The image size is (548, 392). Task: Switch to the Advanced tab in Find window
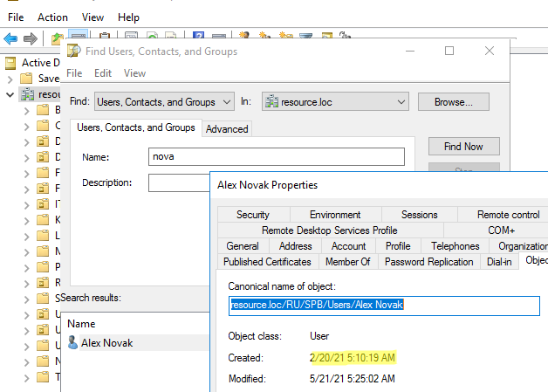[227, 129]
